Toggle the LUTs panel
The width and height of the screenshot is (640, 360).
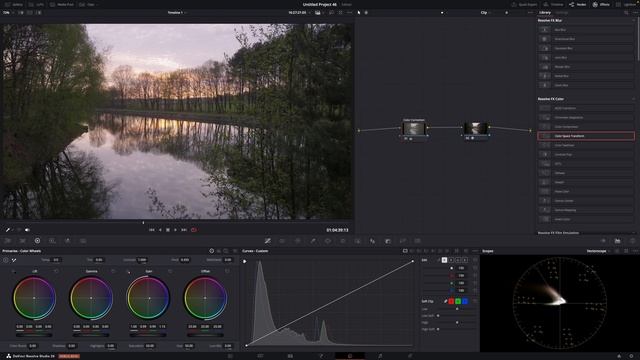pos(36,4)
